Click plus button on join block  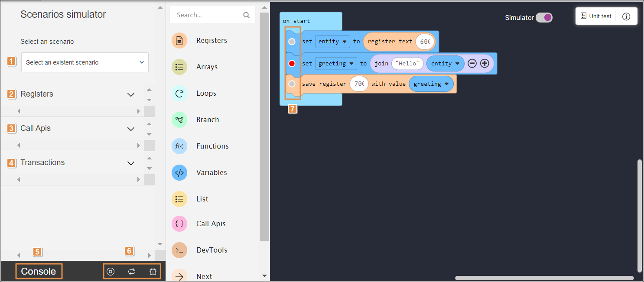click(x=485, y=63)
